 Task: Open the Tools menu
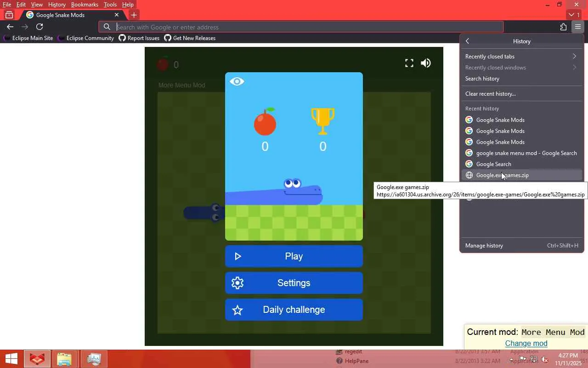[110, 5]
